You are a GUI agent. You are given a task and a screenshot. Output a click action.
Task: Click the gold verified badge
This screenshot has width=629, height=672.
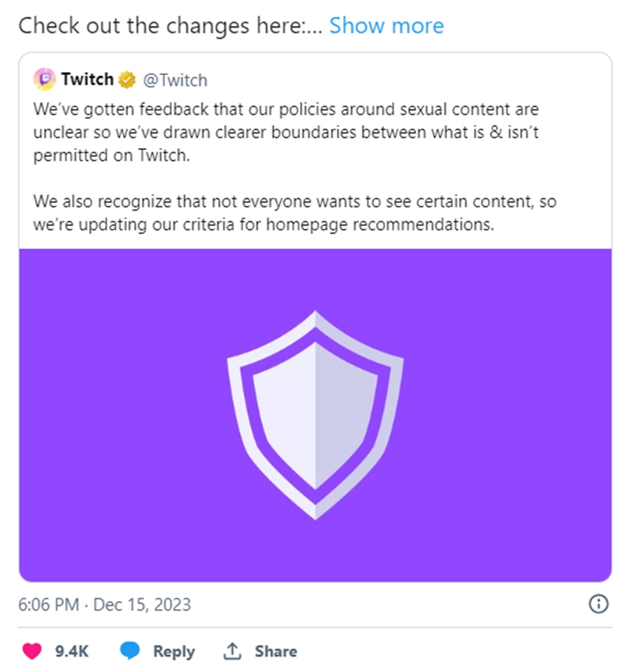click(126, 80)
